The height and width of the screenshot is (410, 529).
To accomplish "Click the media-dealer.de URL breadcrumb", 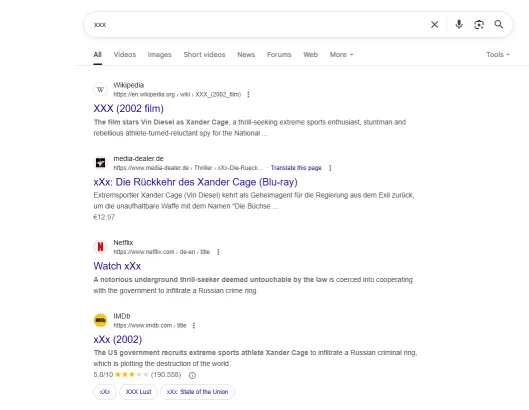I will 188,168.
